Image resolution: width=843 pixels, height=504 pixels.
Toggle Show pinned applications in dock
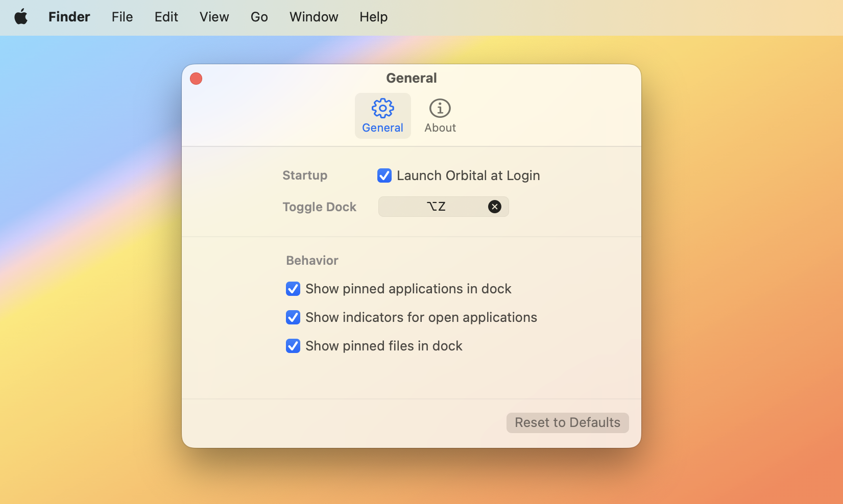point(293,289)
